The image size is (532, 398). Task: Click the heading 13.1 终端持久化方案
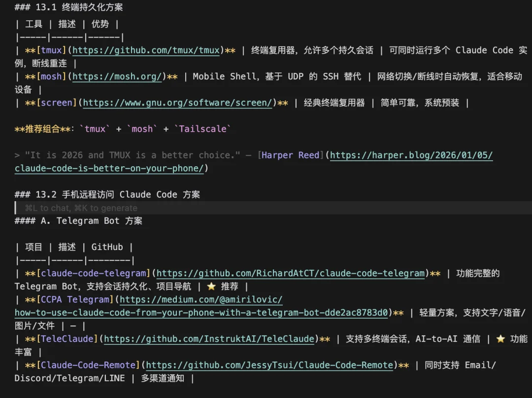click(68, 7)
